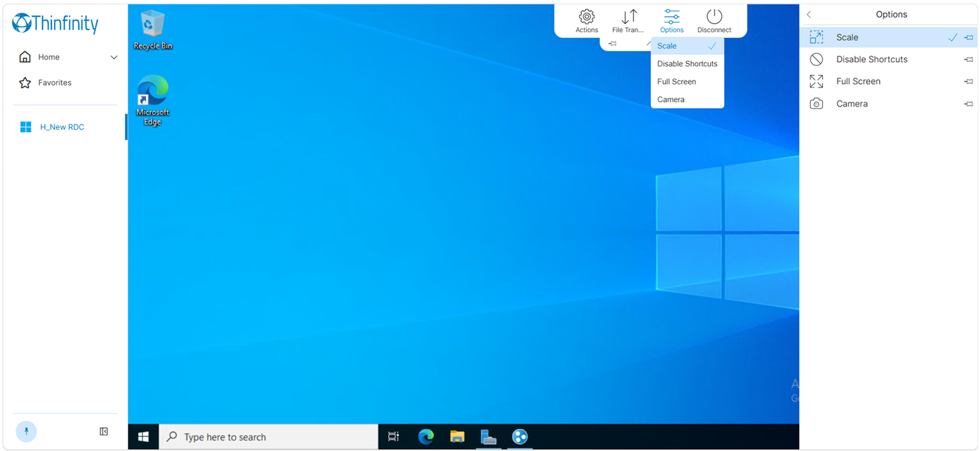Launch Edge from the taskbar
Viewport: 980px width, 451px height.
point(426,437)
